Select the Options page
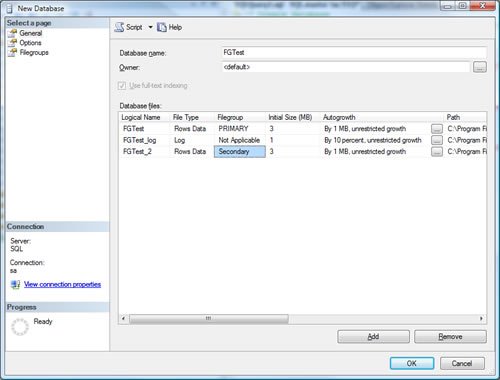 click(x=30, y=43)
